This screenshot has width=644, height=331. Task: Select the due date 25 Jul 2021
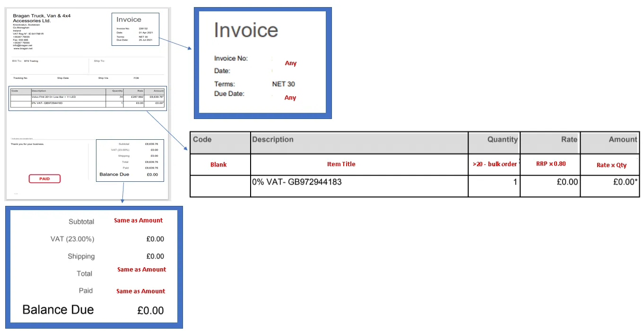[145, 40]
